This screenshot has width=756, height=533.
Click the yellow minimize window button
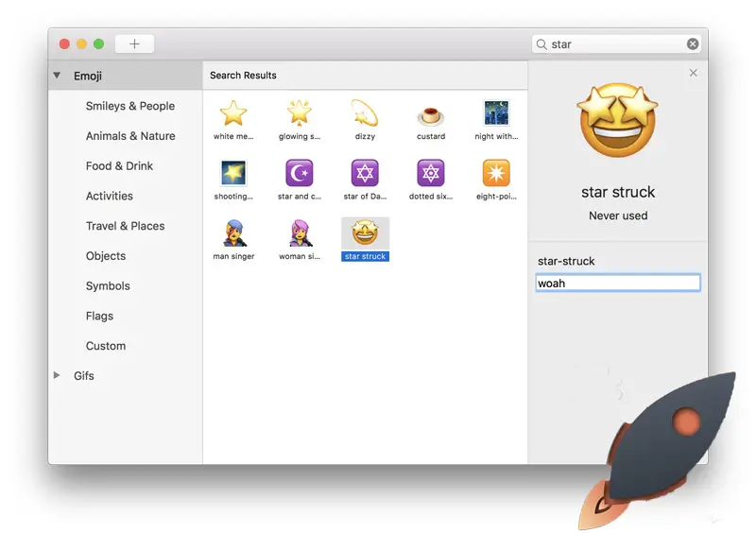point(81,43)
